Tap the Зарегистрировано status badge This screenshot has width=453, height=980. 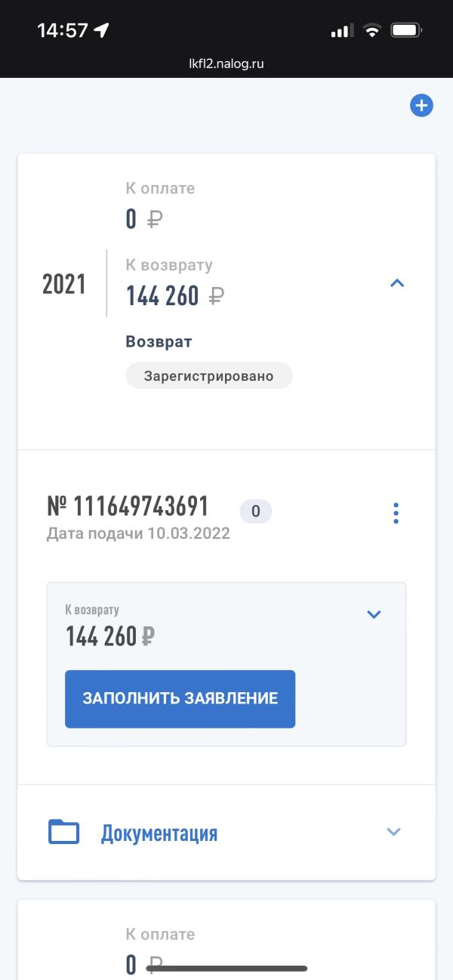tap(208, 376)
